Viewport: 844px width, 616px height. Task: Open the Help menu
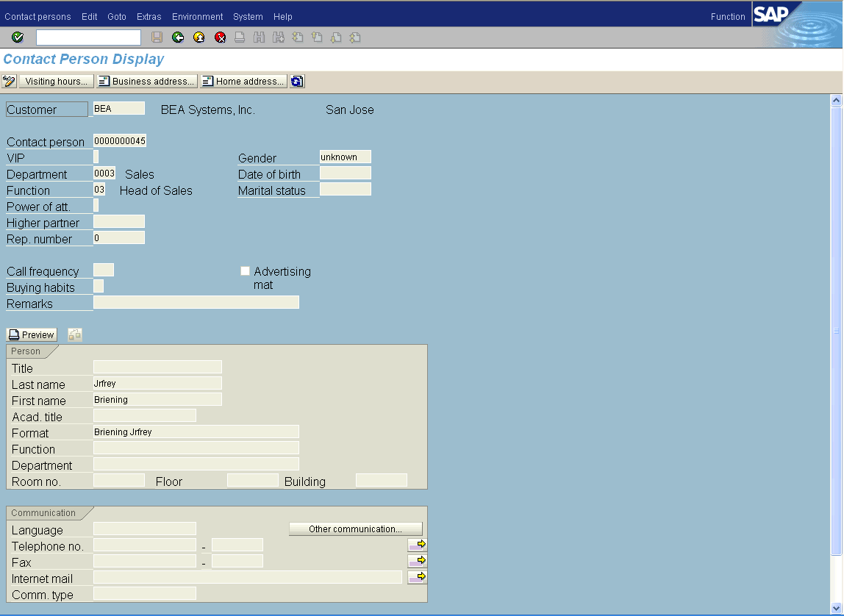coord(282,17)
